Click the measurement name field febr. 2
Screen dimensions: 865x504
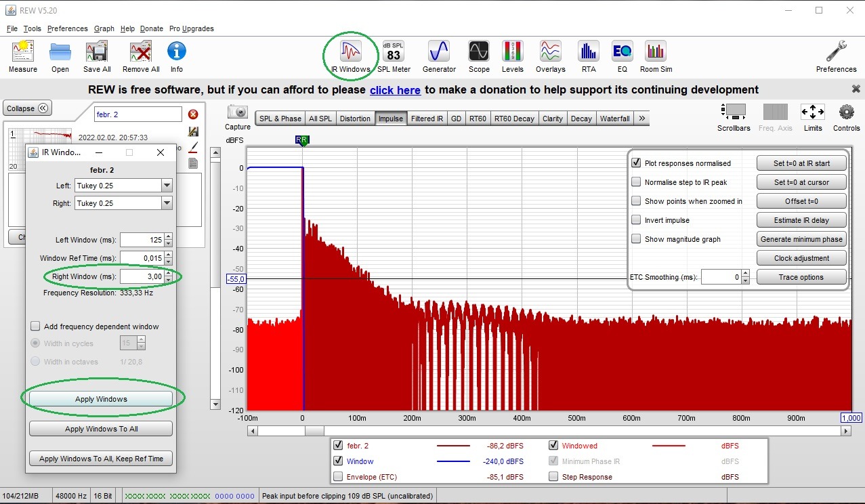138,114
